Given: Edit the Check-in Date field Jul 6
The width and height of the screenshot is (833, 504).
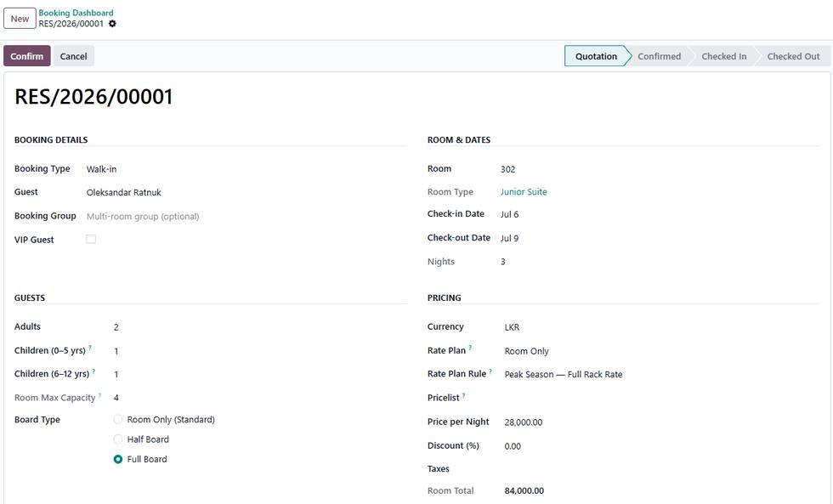Looking at the screenshot, I should tap(660, 214).
